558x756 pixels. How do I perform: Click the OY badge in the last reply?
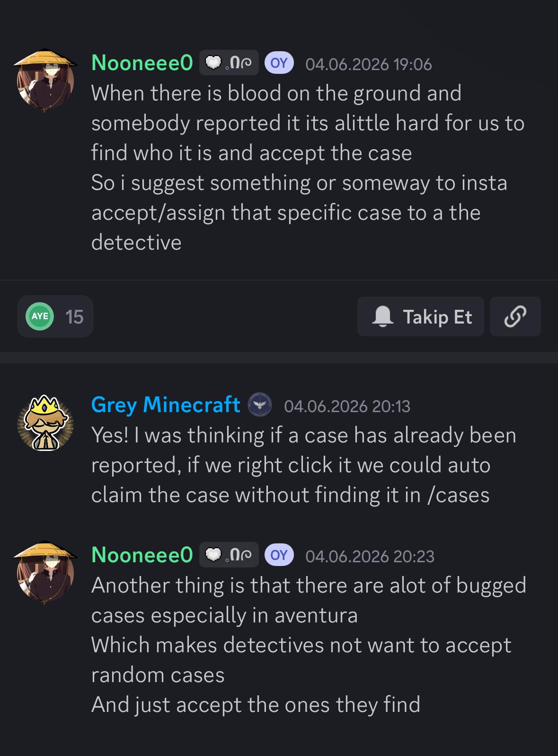(279, 555)
